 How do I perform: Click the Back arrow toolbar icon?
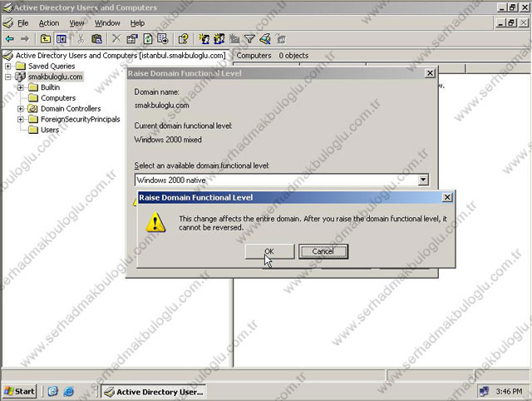pyautogui.click(x=10, y=39)
